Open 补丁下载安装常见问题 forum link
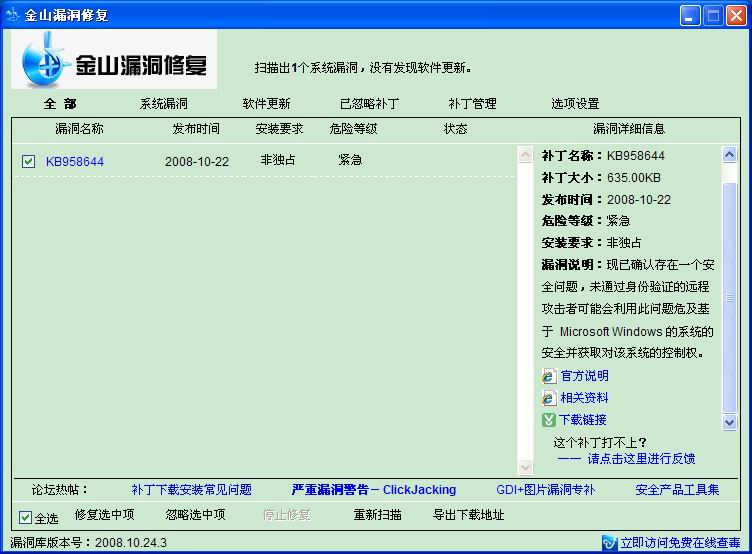The image size is (752, 554). (x=192, y=490)
